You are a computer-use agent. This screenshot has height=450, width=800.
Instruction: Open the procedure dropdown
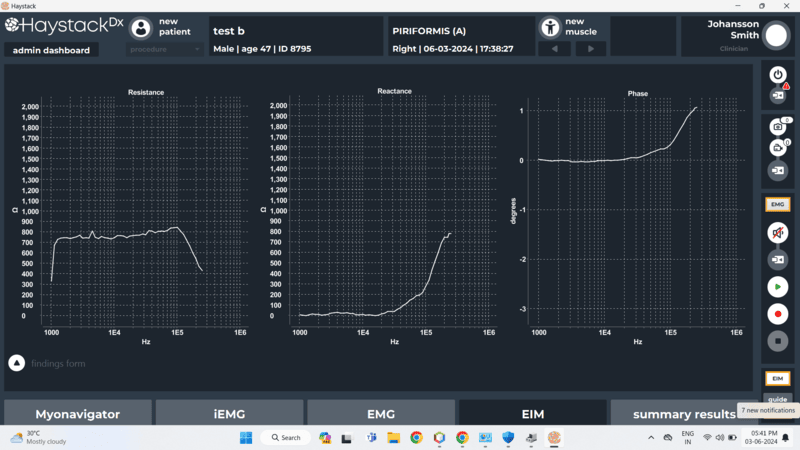click(x=165, y=49)
